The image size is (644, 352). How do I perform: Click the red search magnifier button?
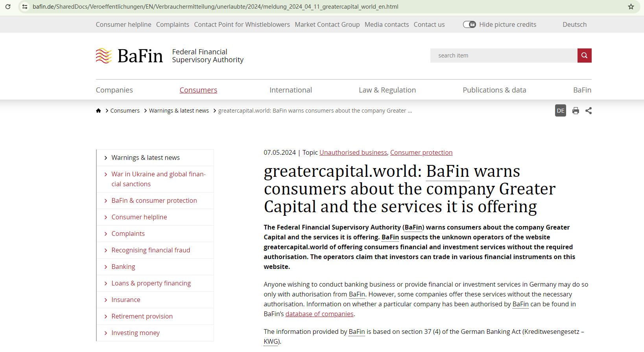584,56
